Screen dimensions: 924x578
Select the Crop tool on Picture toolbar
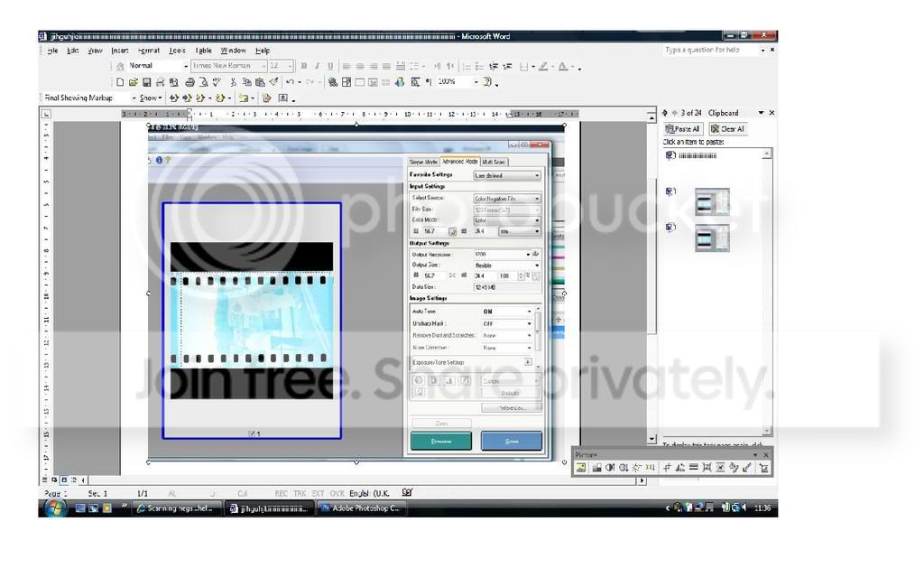point(667,468)
